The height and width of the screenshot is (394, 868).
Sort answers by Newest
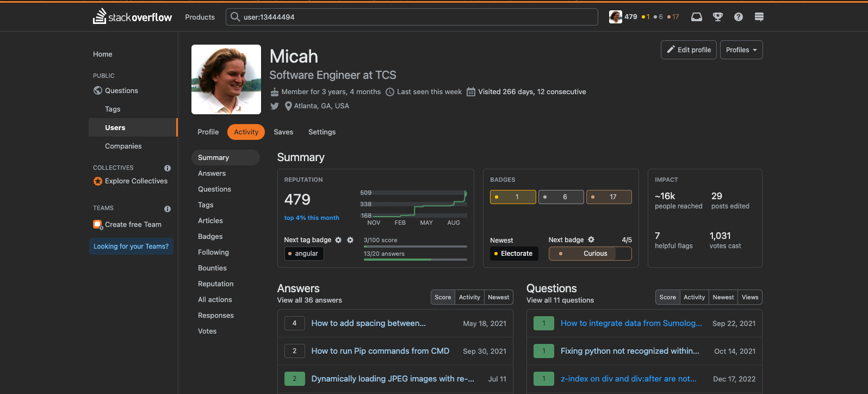[x=498, y=297]
